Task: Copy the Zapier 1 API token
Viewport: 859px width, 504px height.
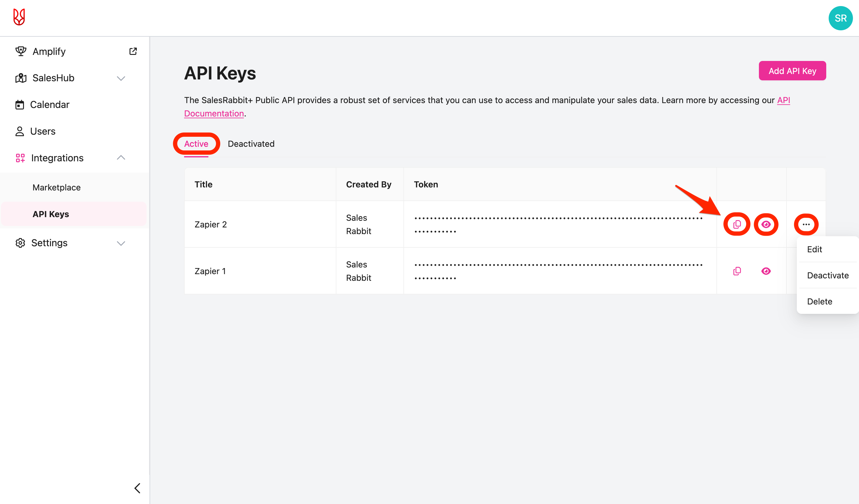Action: (737, 270)
